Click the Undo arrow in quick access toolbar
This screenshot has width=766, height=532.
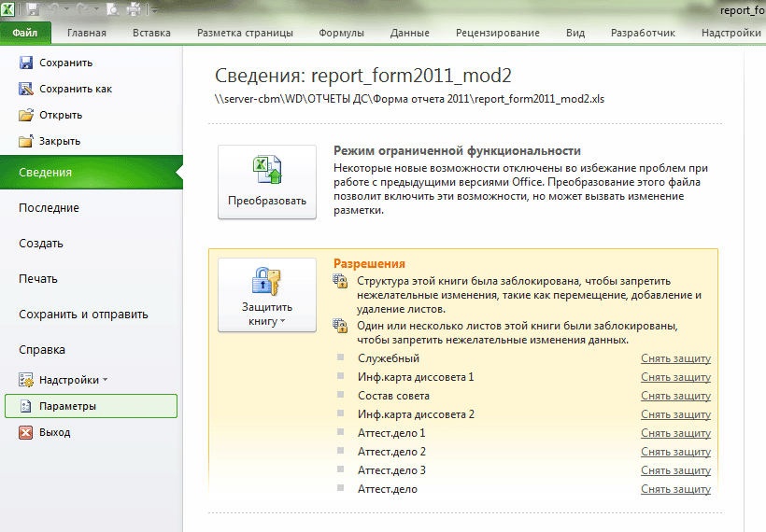54,8
